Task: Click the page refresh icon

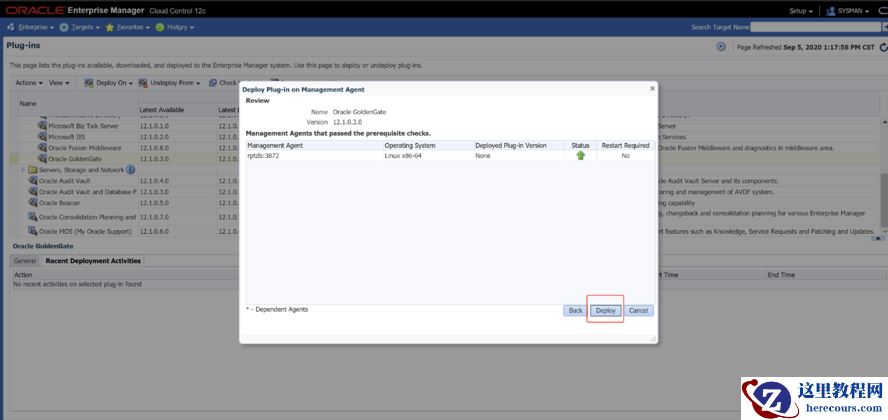Action: [x=721, y=47]
